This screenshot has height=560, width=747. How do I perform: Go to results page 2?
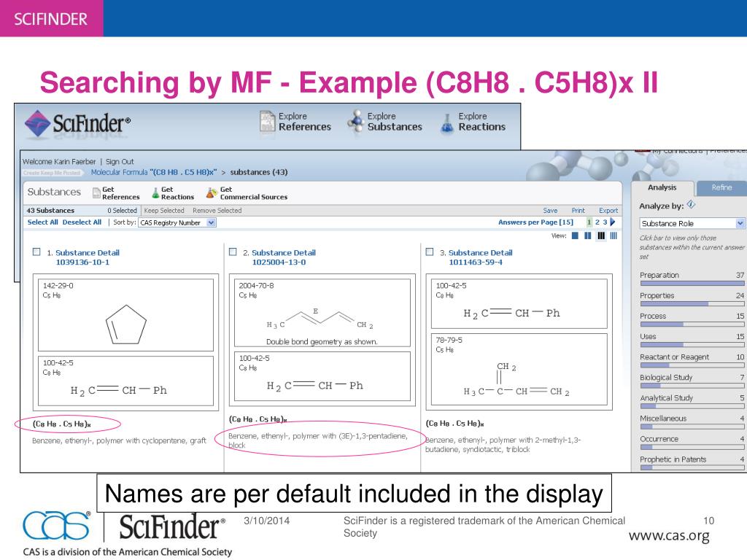597,222
